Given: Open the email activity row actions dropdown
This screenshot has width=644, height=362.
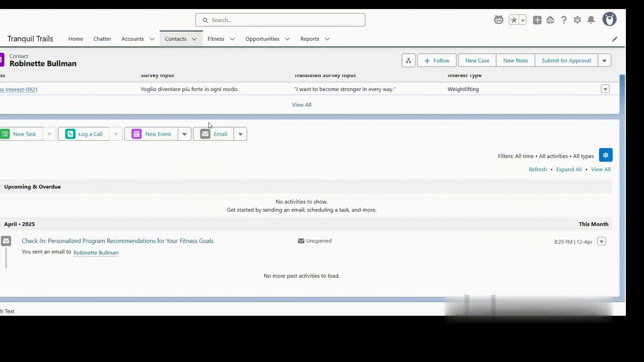Looking at the screenshot, I should [601, 241].
